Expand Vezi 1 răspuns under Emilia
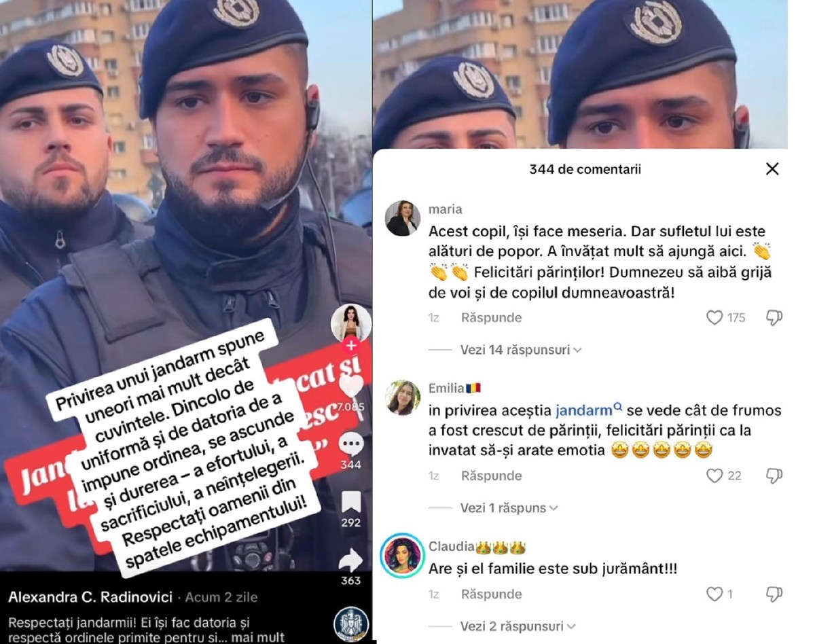815x644 pixels. (x=509, y=508)
